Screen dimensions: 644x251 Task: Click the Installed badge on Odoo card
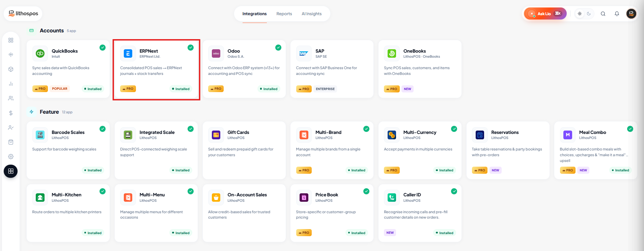269,89
